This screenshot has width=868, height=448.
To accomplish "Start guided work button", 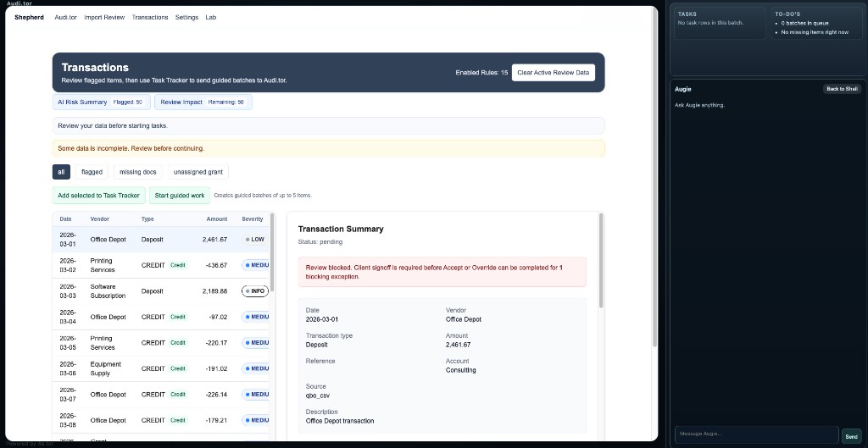I will [x=180, y=196].
